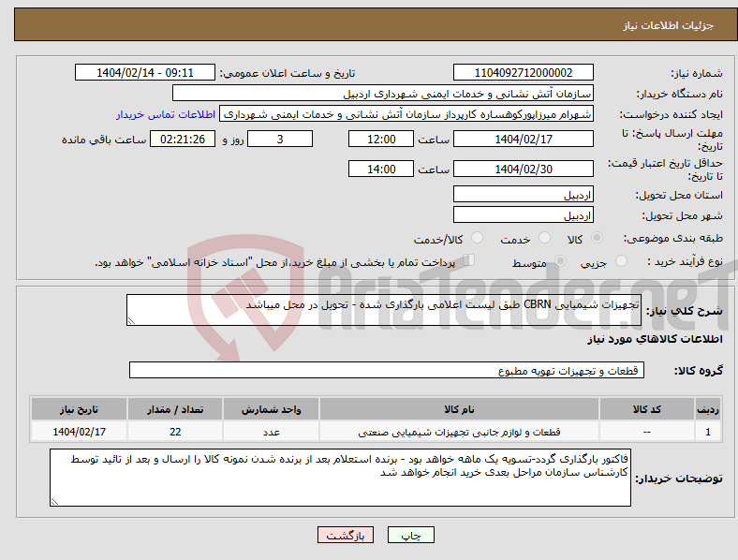Viewport: 738px width, 560px height.
Task: Click the item code cell showing --
Action: (x=647, y=432)
